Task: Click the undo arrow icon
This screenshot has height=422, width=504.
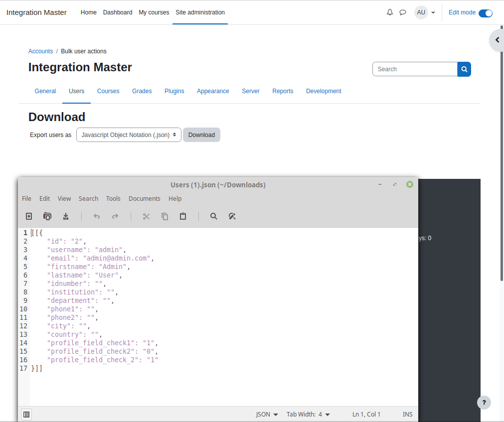Action: pyautogui.click(x=97, y=216)
